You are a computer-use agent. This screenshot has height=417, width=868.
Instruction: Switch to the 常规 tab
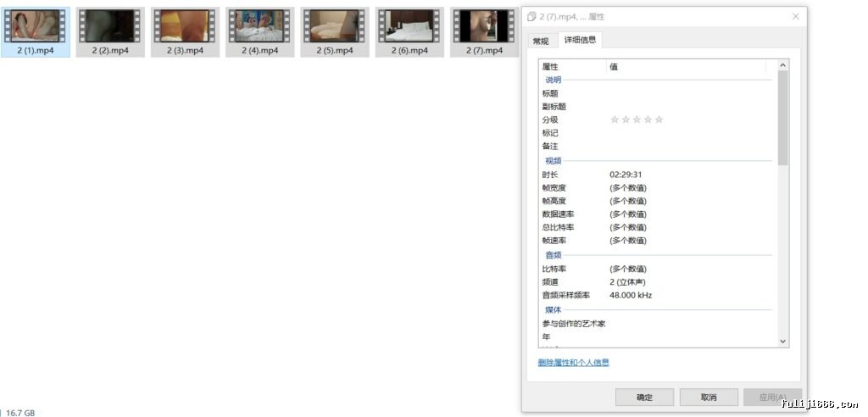click(541, 42)
